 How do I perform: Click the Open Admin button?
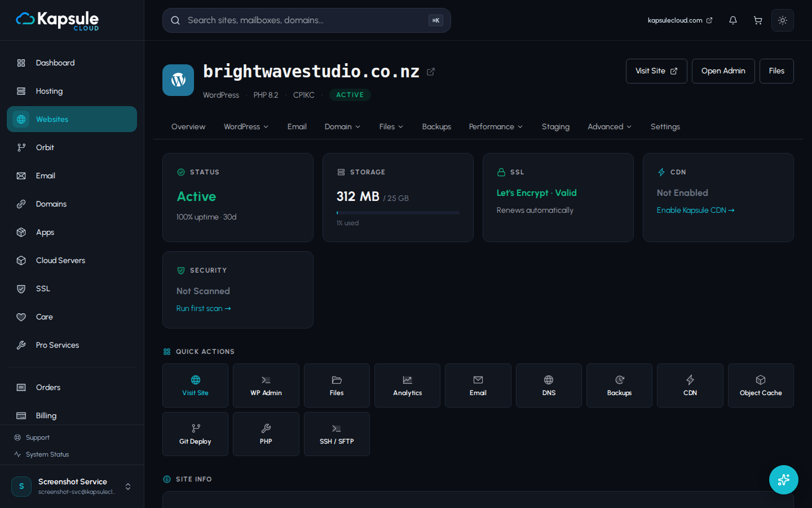pos(723,71)
